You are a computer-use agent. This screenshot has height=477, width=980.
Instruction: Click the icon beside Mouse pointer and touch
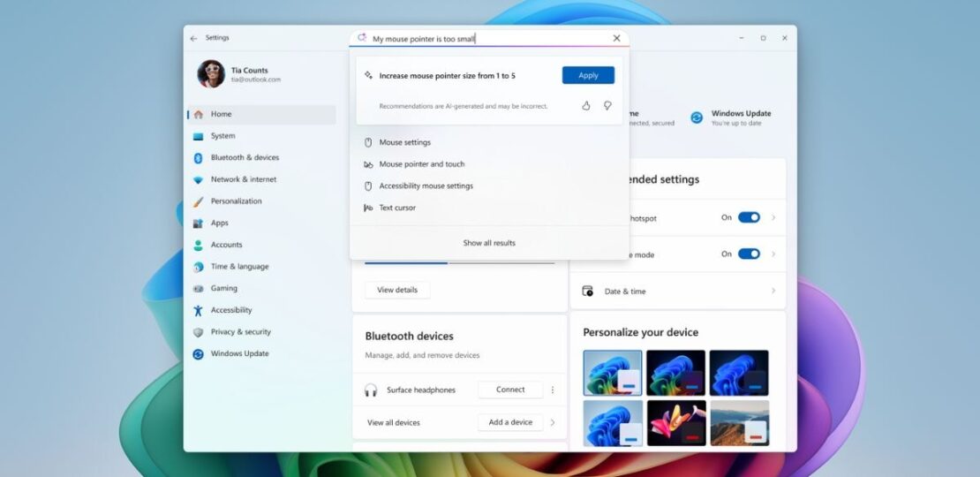click(368, 164)
